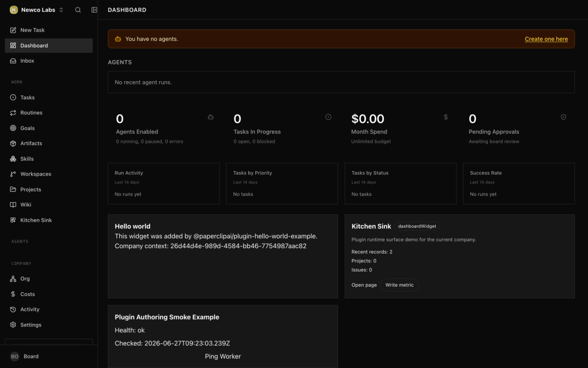Follow the Create one here link
Screen dimensions: 588x368
pyautogui.click(x=546, y=39)
